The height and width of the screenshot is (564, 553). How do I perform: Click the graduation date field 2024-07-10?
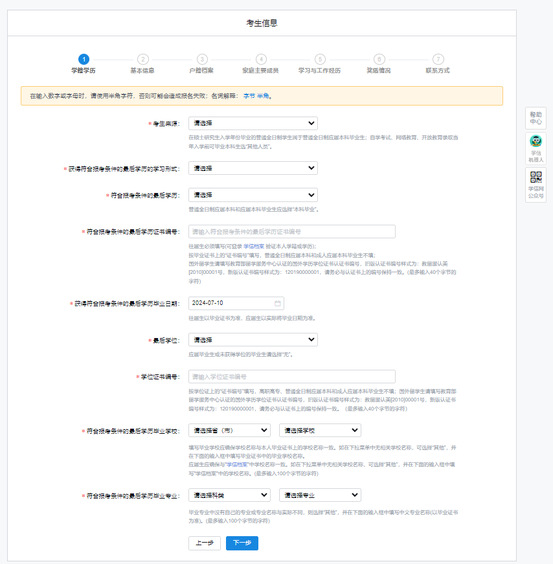pyautogui.click(x=236, y=303)
